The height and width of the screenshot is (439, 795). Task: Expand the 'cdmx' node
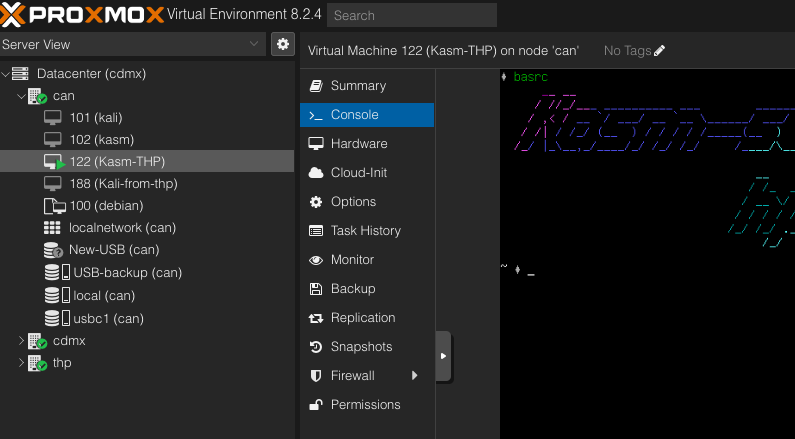click(22, 341)
